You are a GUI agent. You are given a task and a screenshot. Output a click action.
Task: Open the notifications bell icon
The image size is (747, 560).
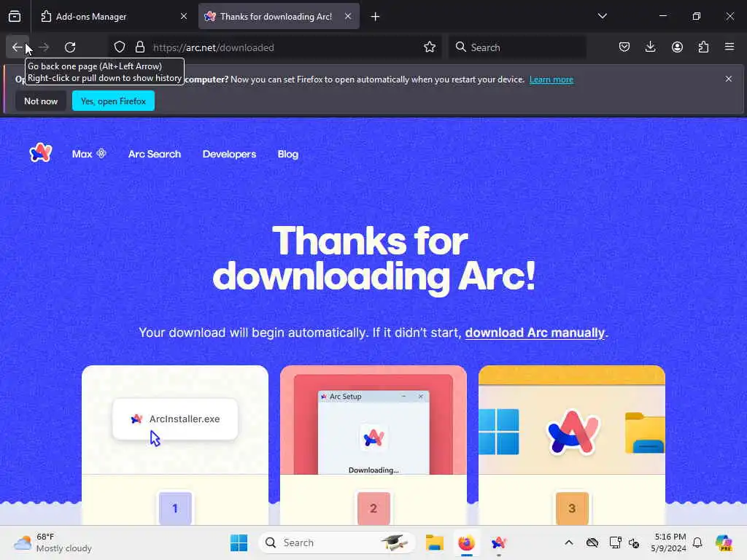[x=697, y=542]
